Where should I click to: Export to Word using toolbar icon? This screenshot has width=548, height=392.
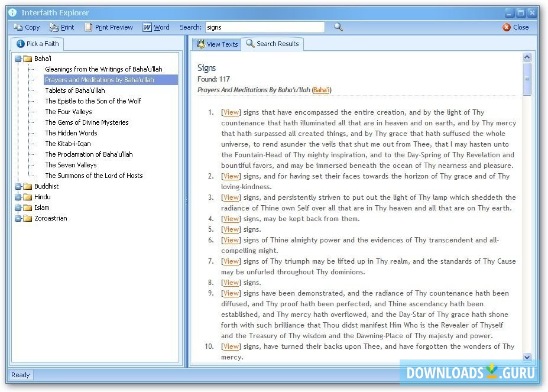pos(147,27)
